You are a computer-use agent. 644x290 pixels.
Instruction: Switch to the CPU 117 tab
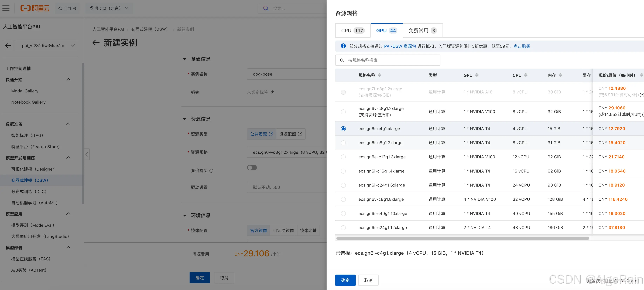352,31
